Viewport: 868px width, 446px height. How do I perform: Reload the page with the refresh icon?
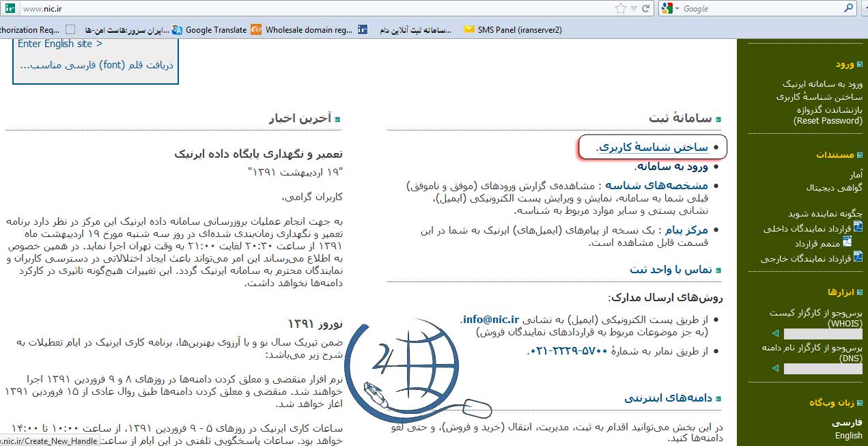(x=645, y=9)
